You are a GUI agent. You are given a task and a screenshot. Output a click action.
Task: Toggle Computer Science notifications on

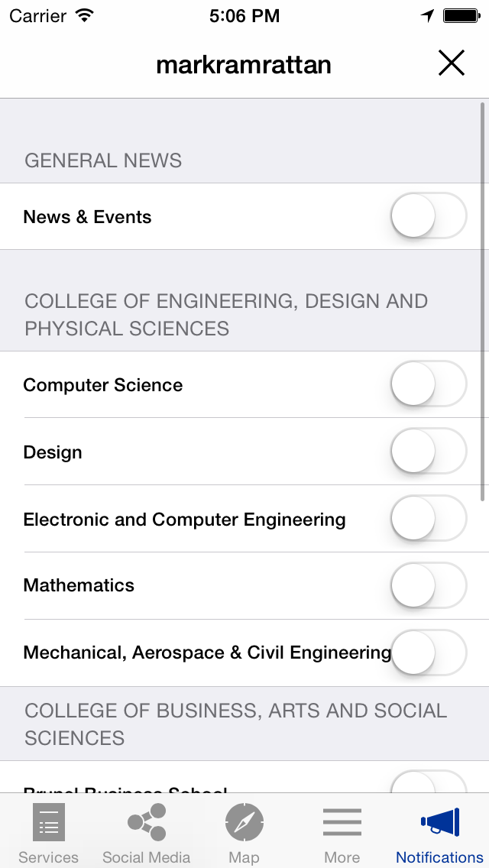(428, 384)
